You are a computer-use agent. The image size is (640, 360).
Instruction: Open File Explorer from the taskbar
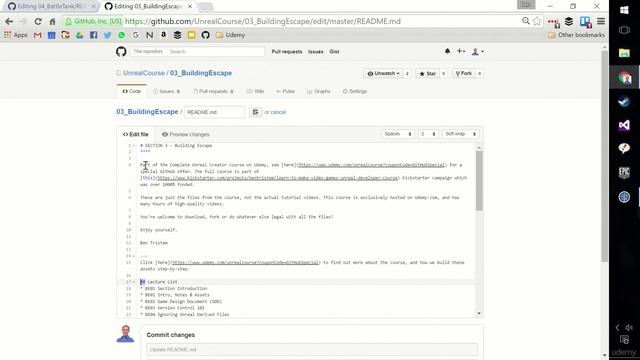(x=624, y=53)
